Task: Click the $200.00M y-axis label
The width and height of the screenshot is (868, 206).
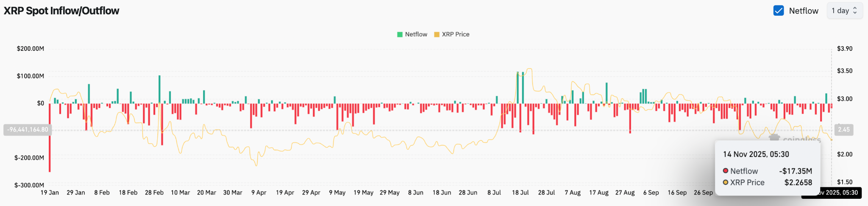Action: pos(30,49)
